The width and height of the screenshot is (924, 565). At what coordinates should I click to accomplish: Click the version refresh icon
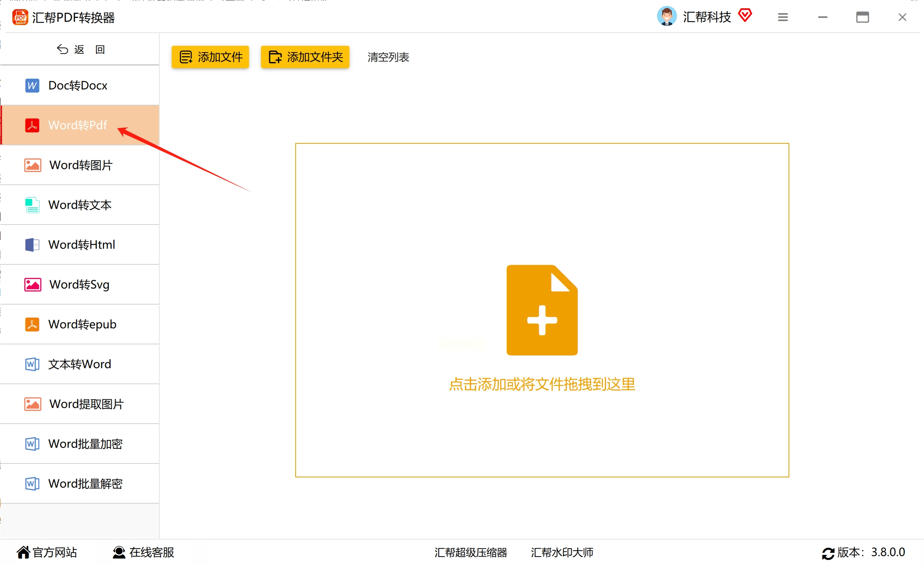click(x=828, y=553)
